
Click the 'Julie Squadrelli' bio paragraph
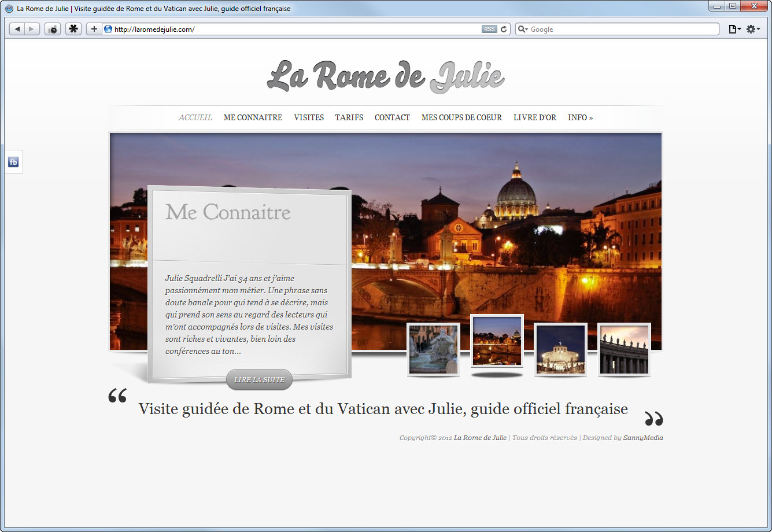pyautogui.click(x=249, y=315)
